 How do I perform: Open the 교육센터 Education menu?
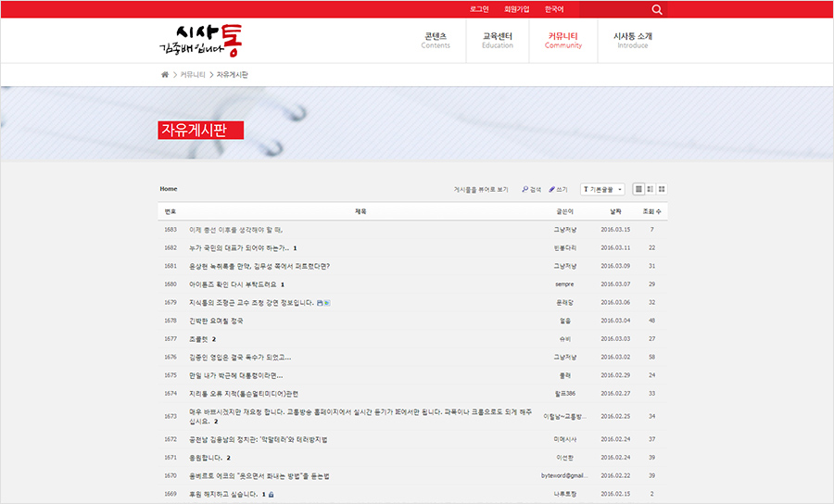click(x=497, y=40)
